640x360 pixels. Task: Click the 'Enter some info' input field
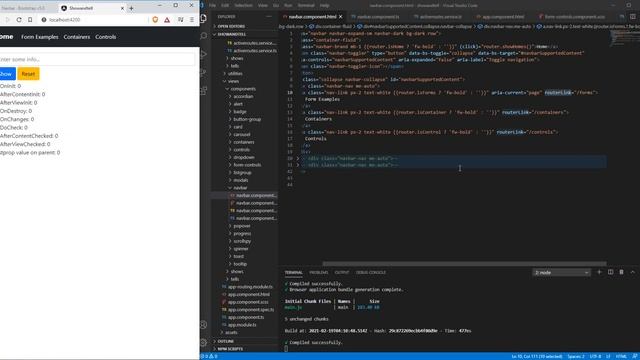click(97, 59)
